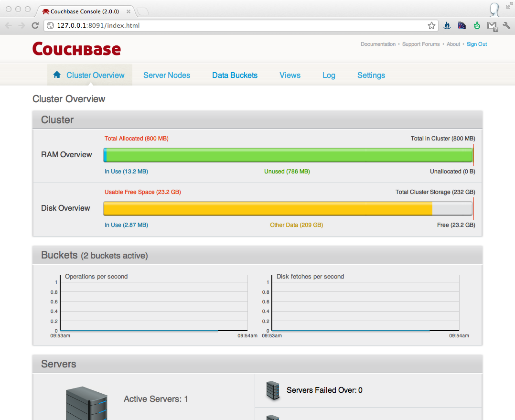
Task: Click the yellow Disk usage bar
Action: click(268, 208)
